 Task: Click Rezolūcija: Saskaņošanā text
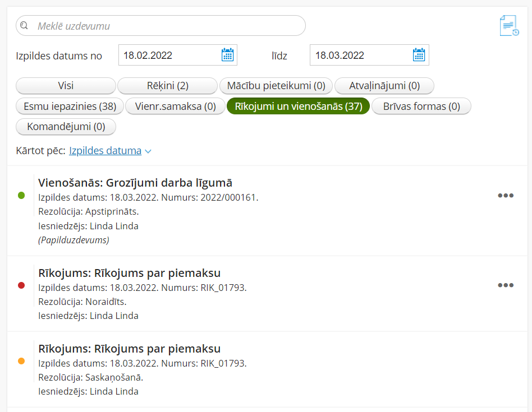point(90,377)
